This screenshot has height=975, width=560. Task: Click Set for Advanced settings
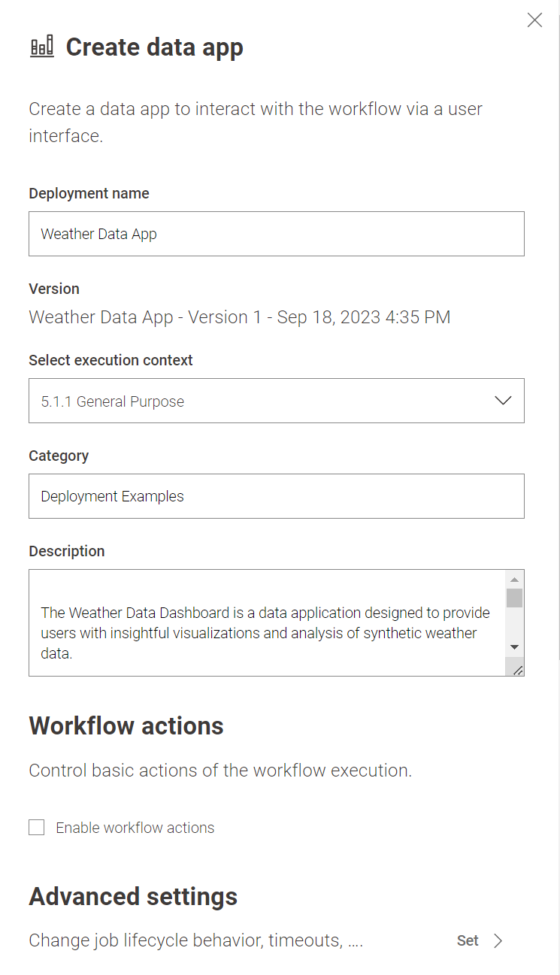point(468,940)
